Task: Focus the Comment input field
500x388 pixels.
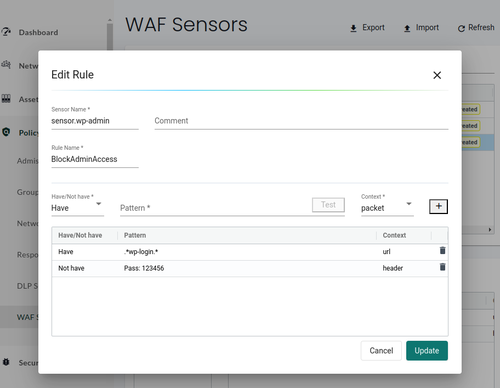Action: (x=301, y=121)
